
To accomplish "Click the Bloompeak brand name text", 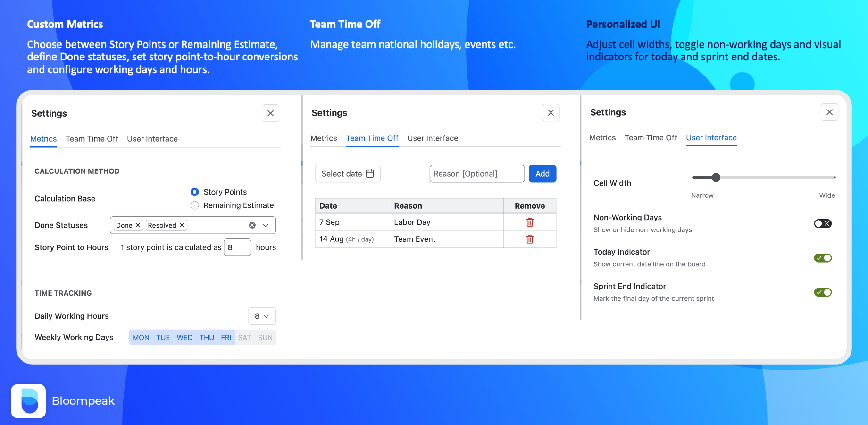I will click(83, 401).
